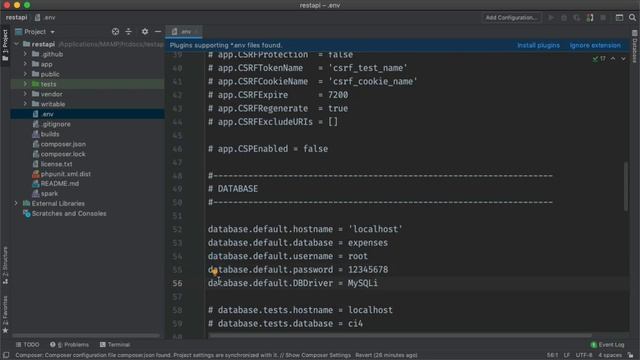Expand the app folder

(x=25, y=64)
